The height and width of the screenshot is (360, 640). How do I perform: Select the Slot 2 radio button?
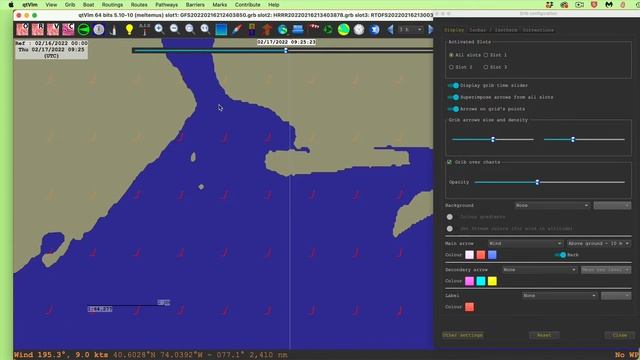click(451, 67)
